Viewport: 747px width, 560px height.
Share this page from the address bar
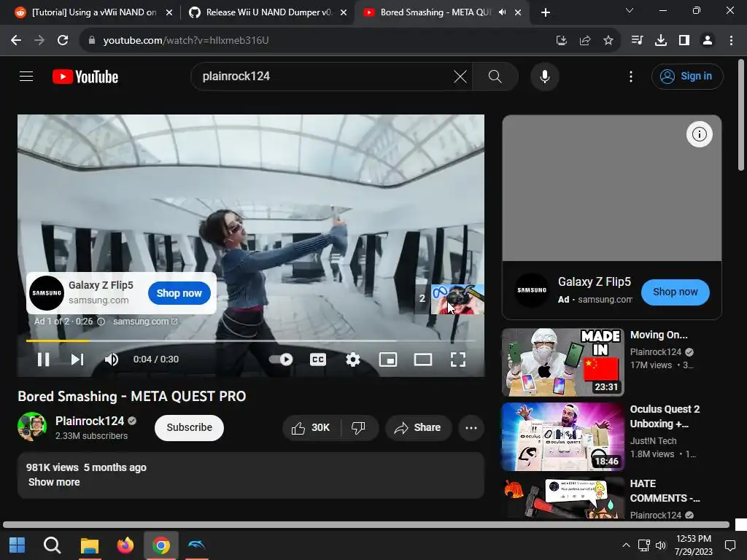point(585,41)
